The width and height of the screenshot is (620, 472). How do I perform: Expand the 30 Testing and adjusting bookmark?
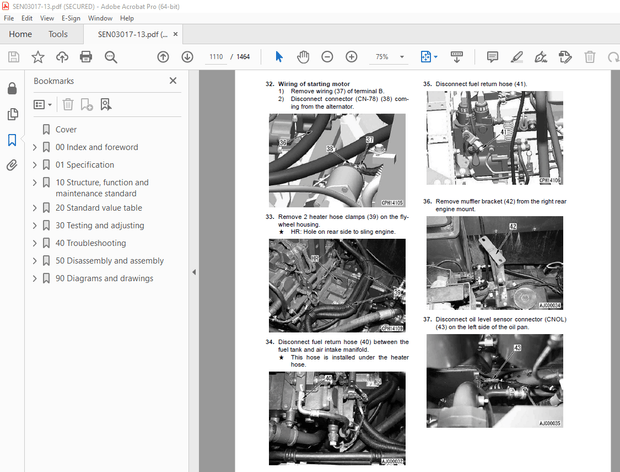(x=35, y=225)
